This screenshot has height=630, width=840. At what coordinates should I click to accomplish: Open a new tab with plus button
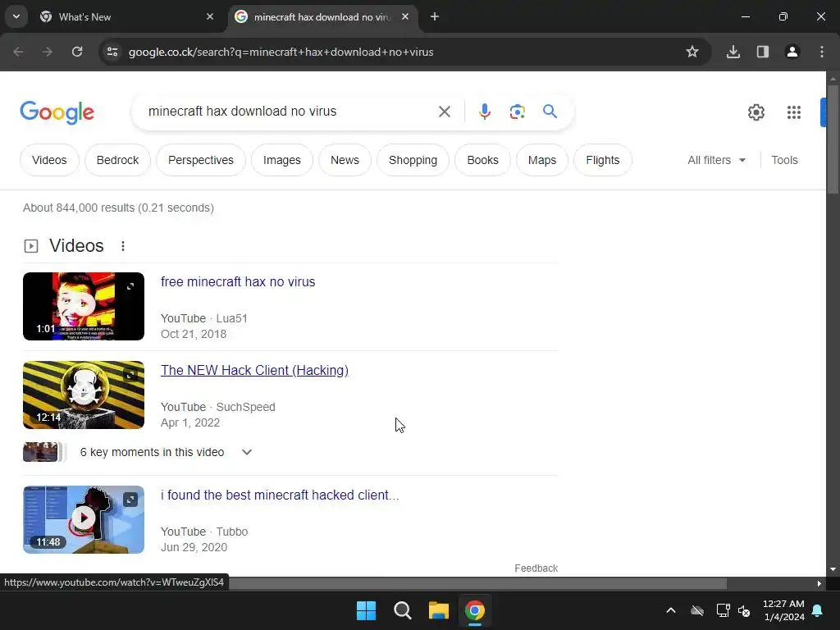(435, 17)
